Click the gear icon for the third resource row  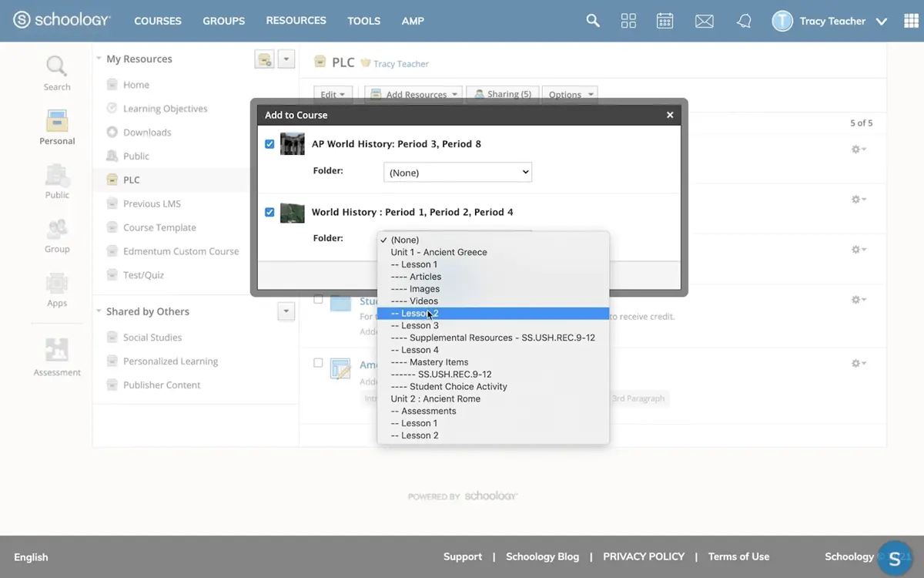click(x=859, y=249)
